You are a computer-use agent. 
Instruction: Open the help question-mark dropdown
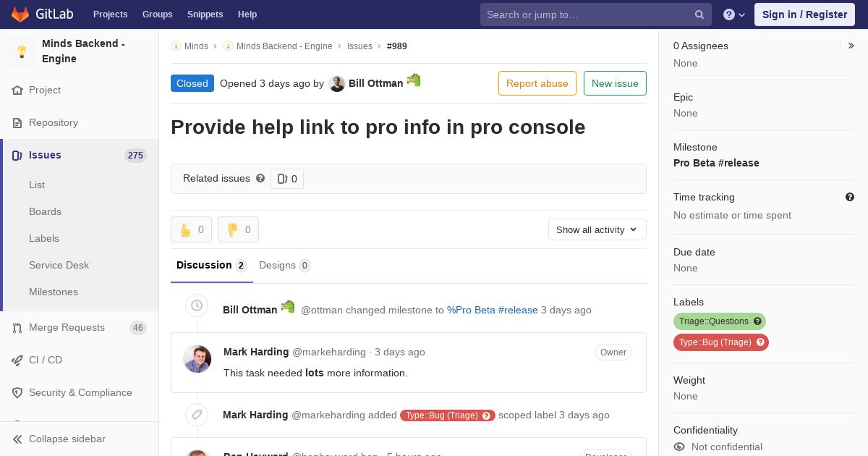(734, 14)
